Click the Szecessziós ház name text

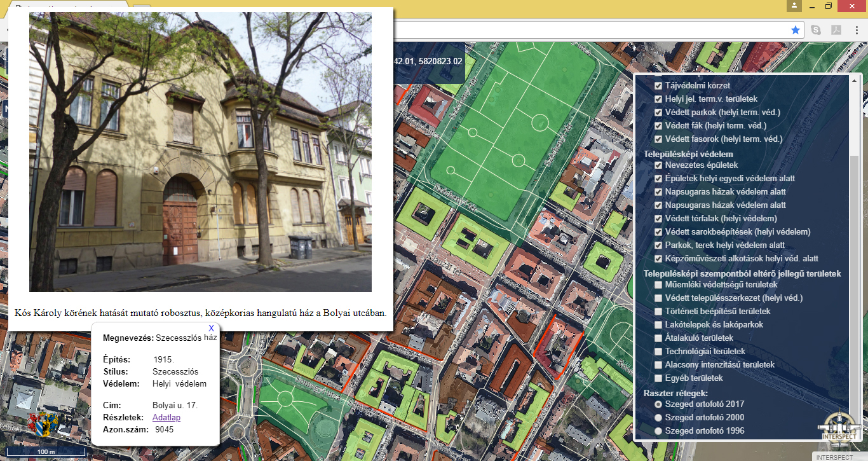(186, 338)
